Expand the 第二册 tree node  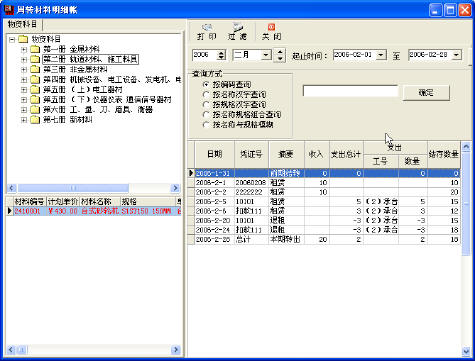(24, 60)
